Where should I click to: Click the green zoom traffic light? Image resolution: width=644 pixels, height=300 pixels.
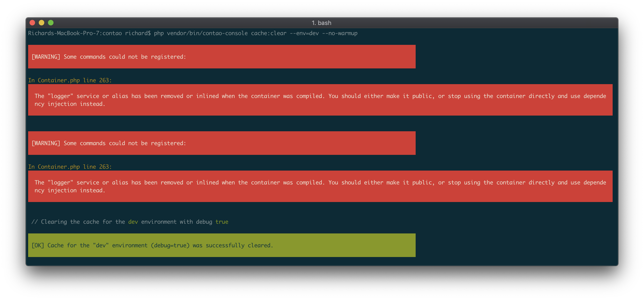[51, 23]
